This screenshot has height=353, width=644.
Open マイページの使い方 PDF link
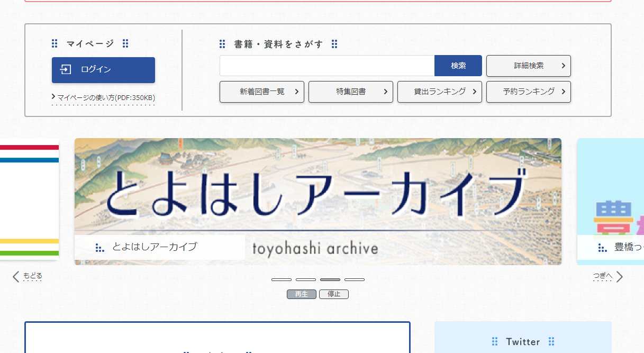pyautogui.click(x=103, y=97)
